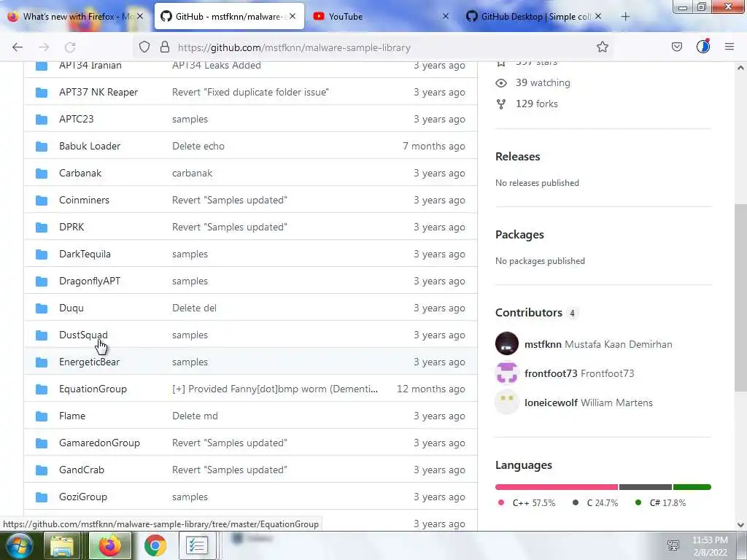Click the pink C++ language bar segment
747x560 pixels.
coord(557,487)
